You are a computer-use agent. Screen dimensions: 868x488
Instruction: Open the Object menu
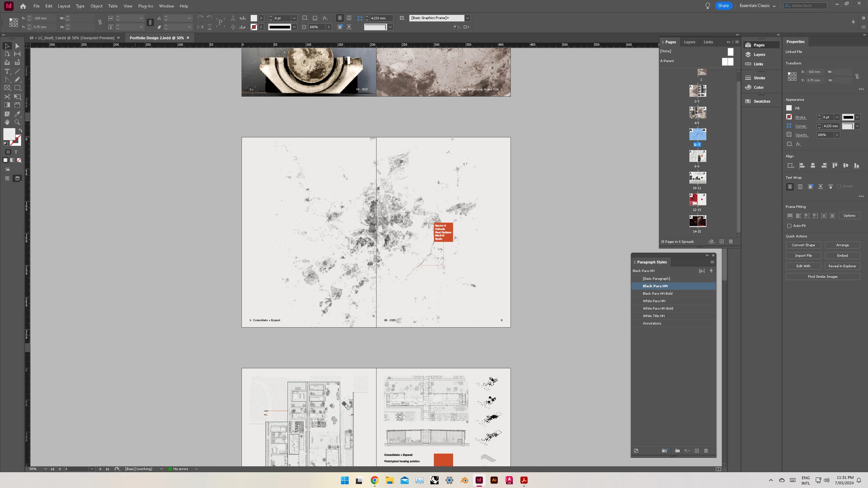(x=96, y=6)
